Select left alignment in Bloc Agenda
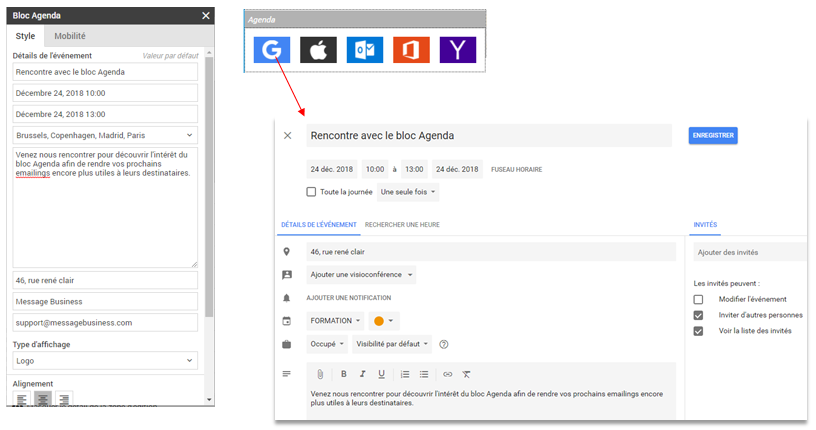Viewport: 816px width, 430px height. (21, 399)
